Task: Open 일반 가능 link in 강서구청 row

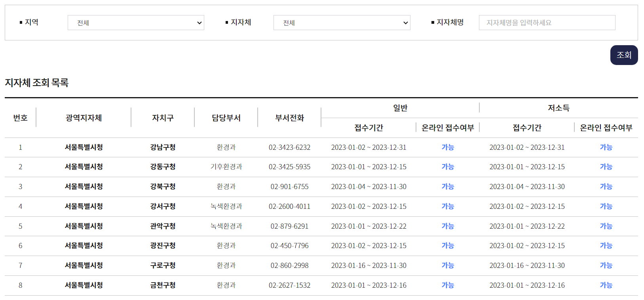Action: pos(448,206)
